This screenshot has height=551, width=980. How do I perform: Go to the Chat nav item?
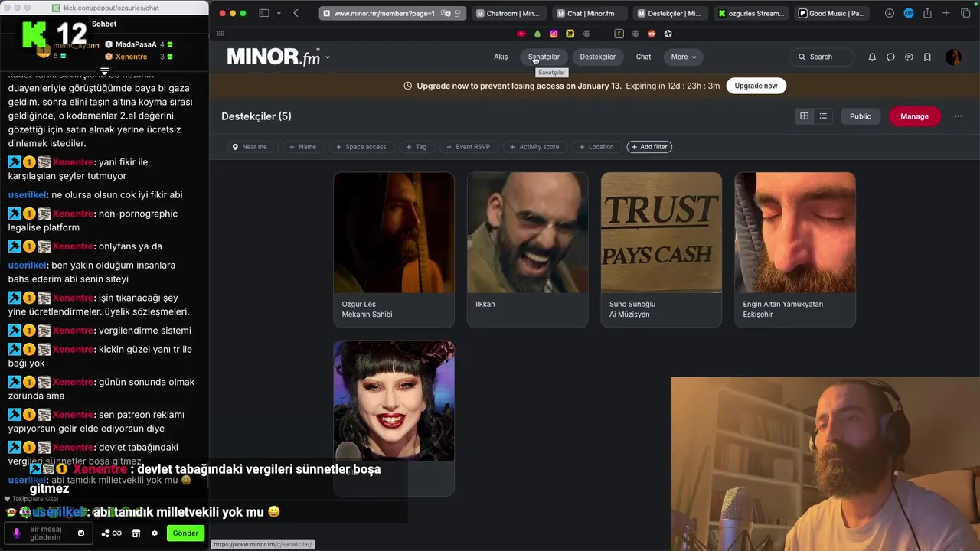click(x=643, y=57)
